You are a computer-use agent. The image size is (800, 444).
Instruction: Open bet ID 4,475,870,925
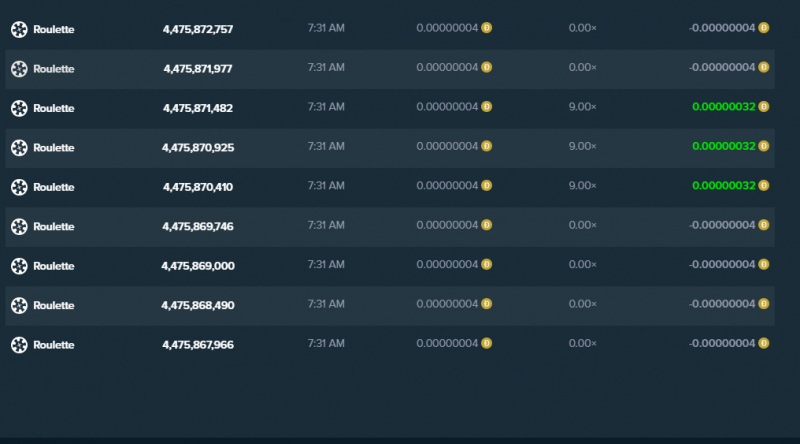pyautogui.click(x=198, y=147)
